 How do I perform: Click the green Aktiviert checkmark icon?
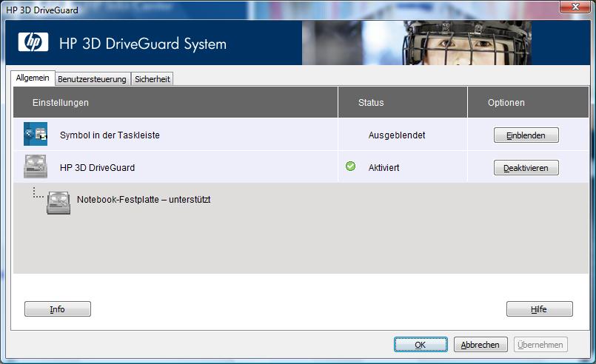coord(350,166)
